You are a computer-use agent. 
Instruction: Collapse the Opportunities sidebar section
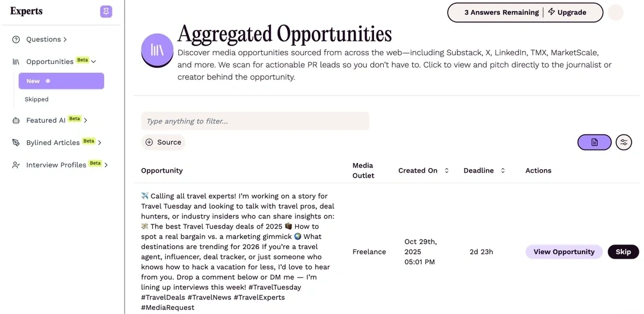pyautogui.click(x=93, y=62)
